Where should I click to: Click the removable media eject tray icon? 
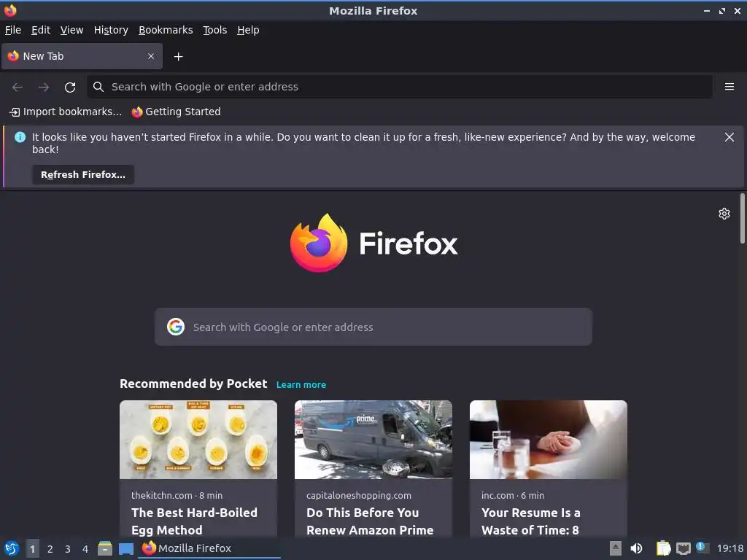tap(616, 548)
